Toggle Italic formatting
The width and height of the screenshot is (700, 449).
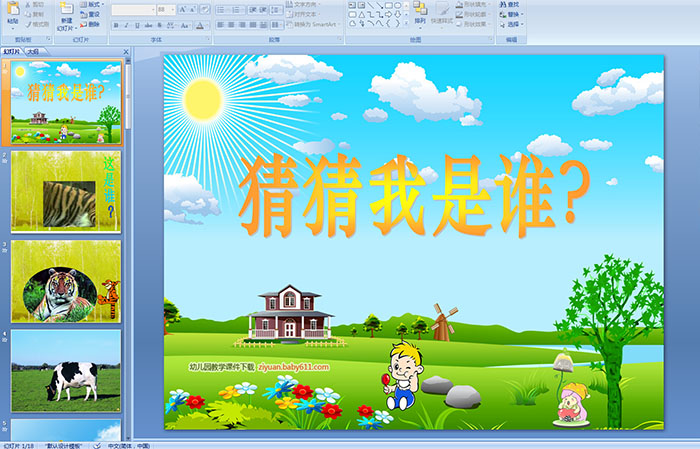point(126,25)
